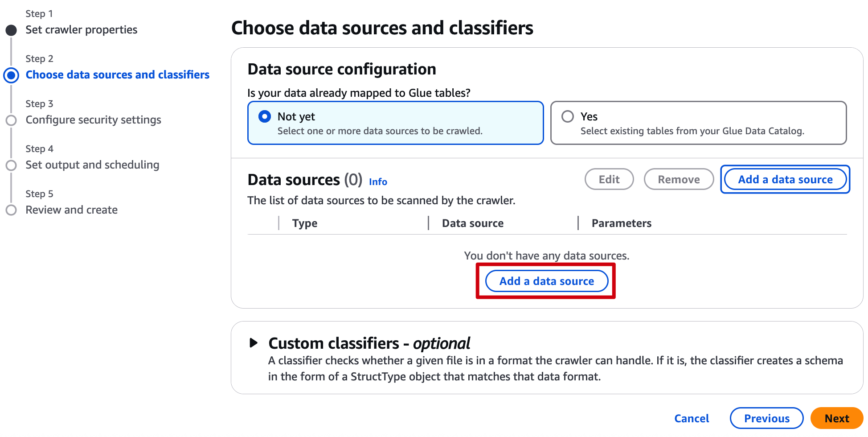Viewport: 868px width, 437px height.
Task: Click the Custom classifiers - optional heading
Action: point(369,343)
